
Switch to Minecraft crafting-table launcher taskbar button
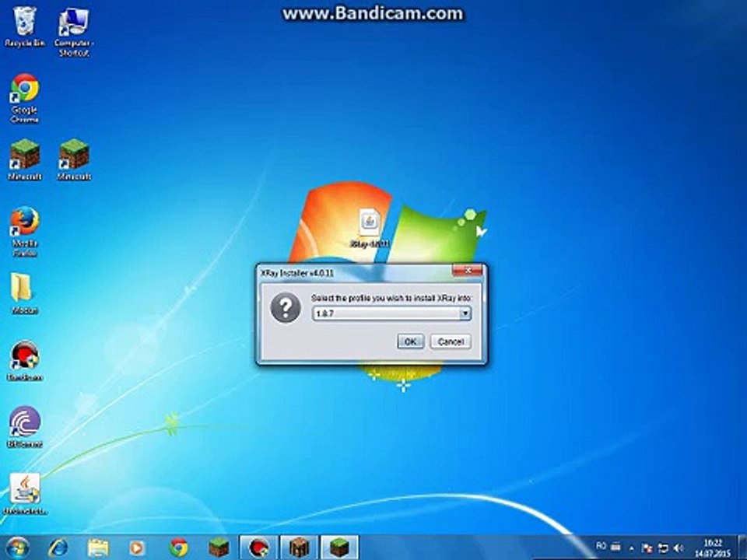click(299, 548)
